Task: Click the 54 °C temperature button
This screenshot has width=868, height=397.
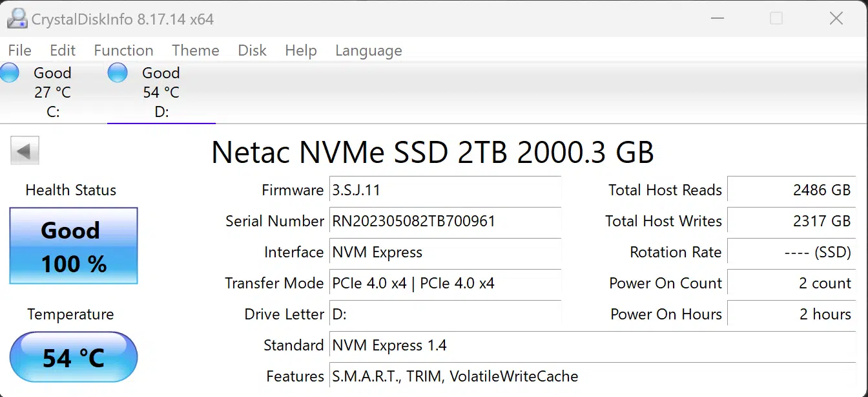Action: (x=74, y=357)
